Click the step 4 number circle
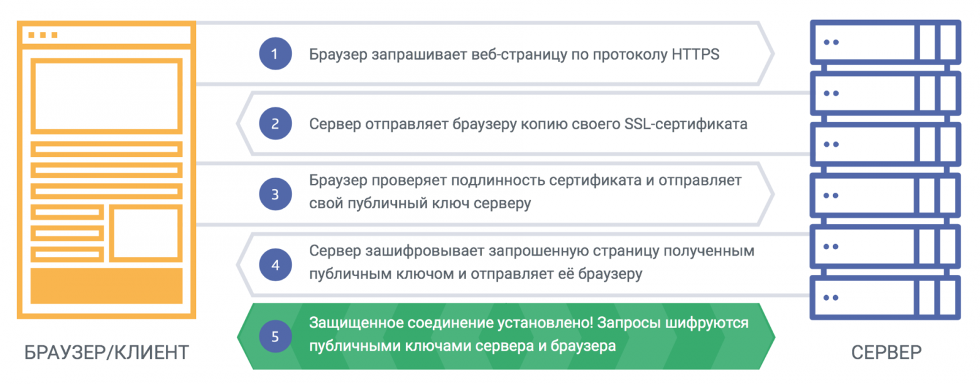The width and height of the screenshot is (980, 384). [275, 264]
